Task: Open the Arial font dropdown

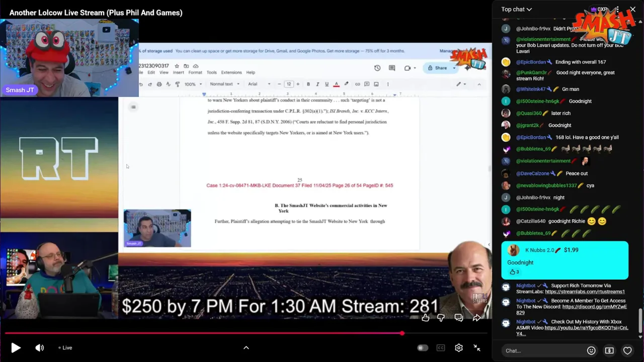Action: (259, 84)
